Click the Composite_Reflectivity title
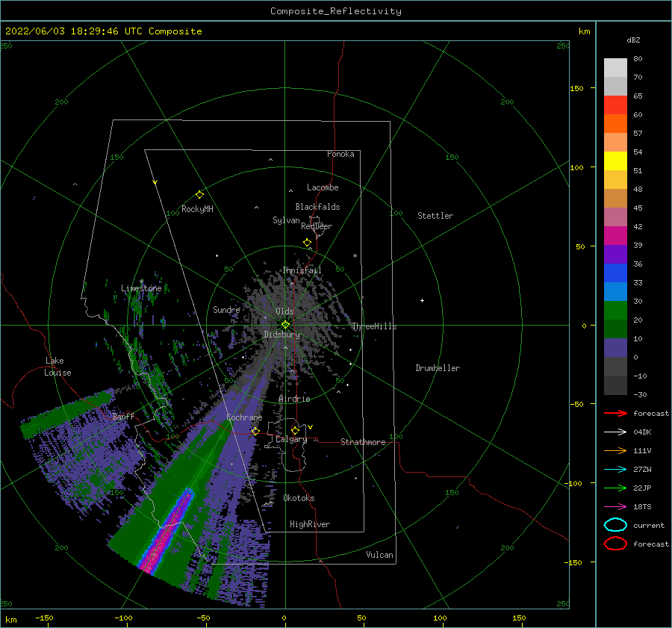Image resolution: width=672 pixels, height=628 pixels. pyautogui.click(x=336, y=11)
